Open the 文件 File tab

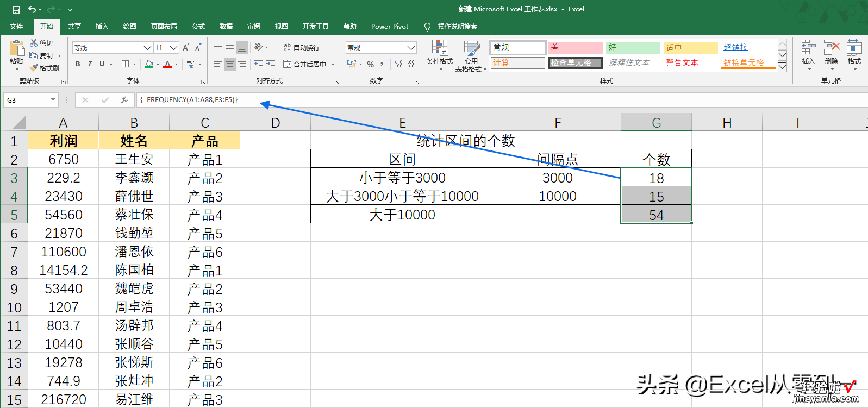[16, 27]
